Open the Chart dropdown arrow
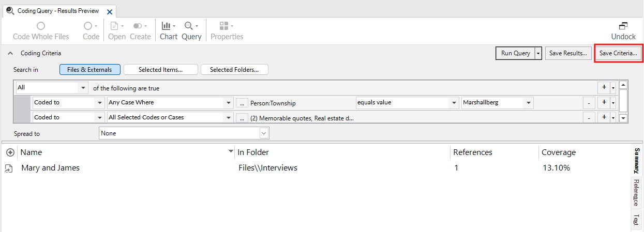Screen dimensions: 644x232 [174, 26]
